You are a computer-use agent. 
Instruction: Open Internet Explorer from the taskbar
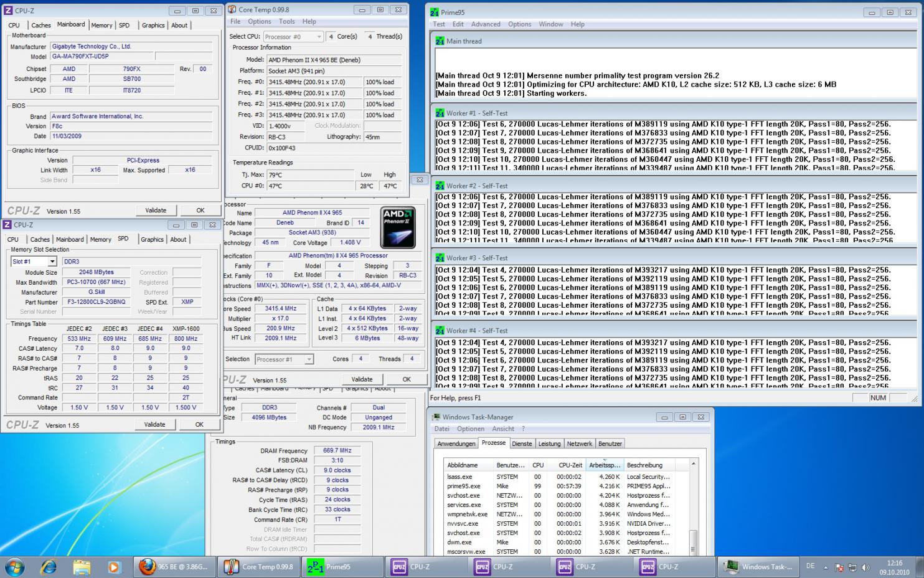pyautogui.click(x=49, y=567)
